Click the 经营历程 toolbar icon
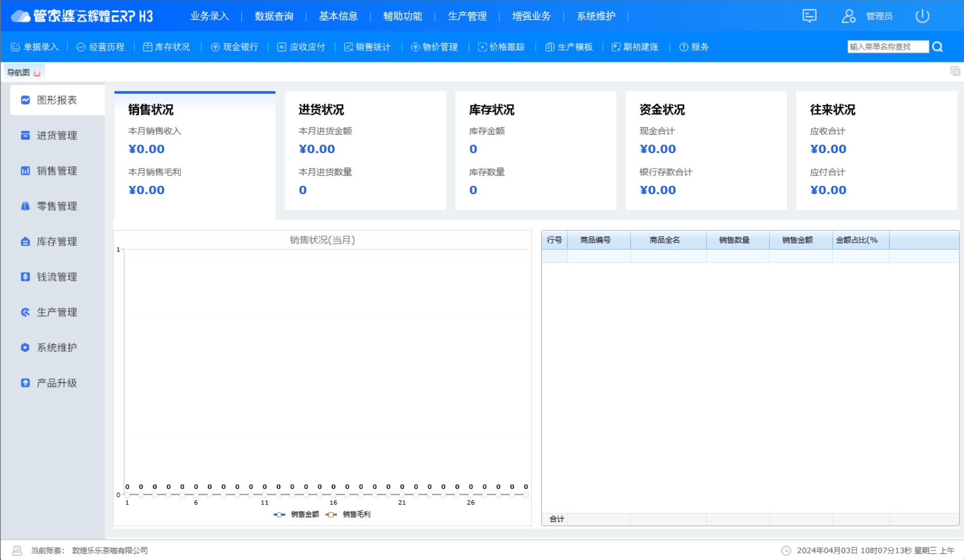Screen dimensions: 964x560 (x=81, y=47)
